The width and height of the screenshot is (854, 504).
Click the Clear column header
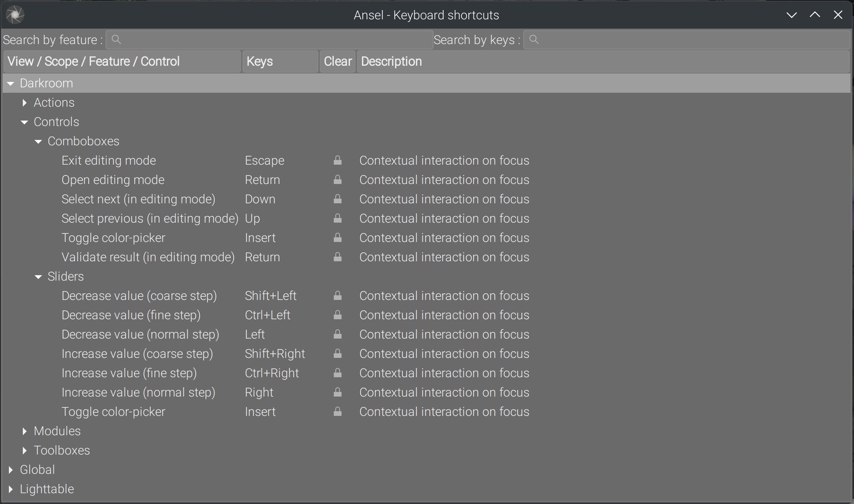coord(337,61)
